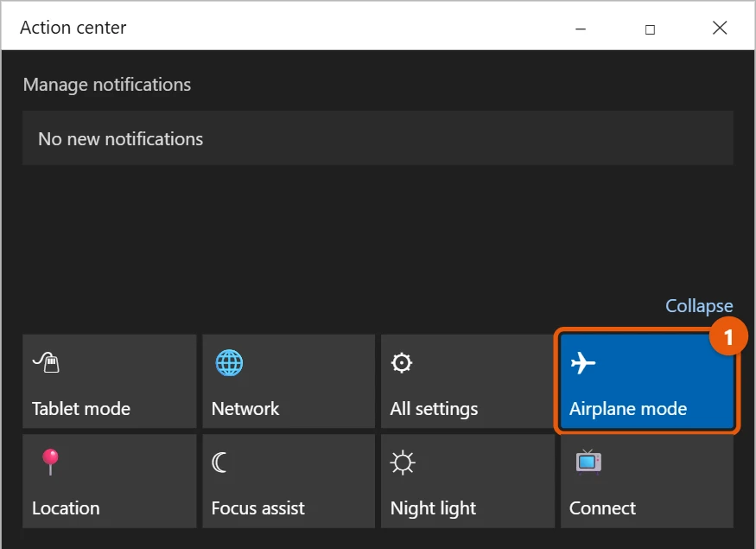The width and height of the screenshot is (756, 549).
Task: Open the Network quick action tile
Action: (289, 381)
